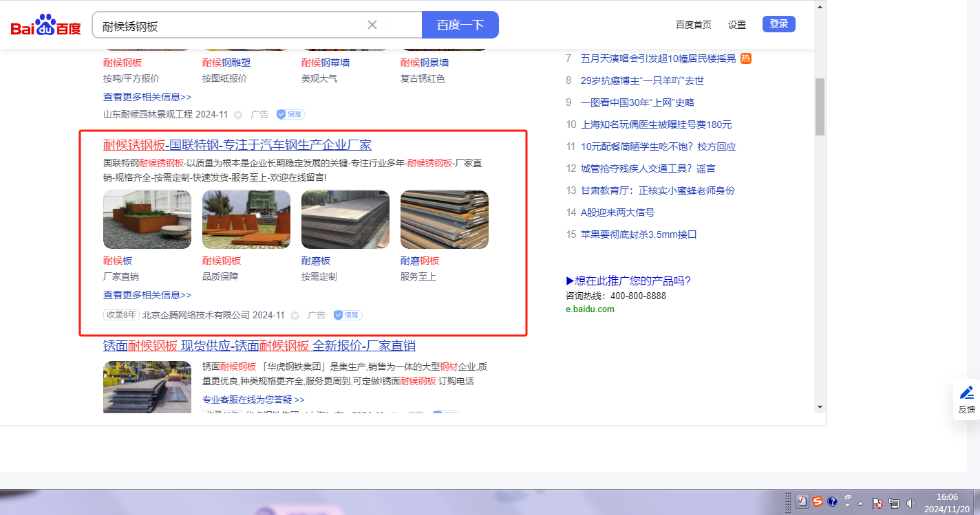This screenshot has width=980, height=515.
Task: Click the Baidu logo
Action: tap(45, 25)
